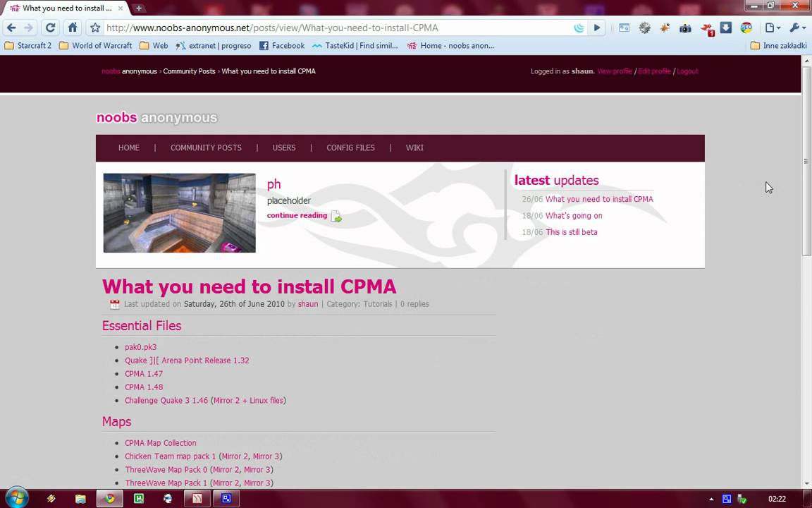The width and height of the screenshot is (812, 508).
Task: Open the TasteKid bookmark
Action: pos(355,46)
